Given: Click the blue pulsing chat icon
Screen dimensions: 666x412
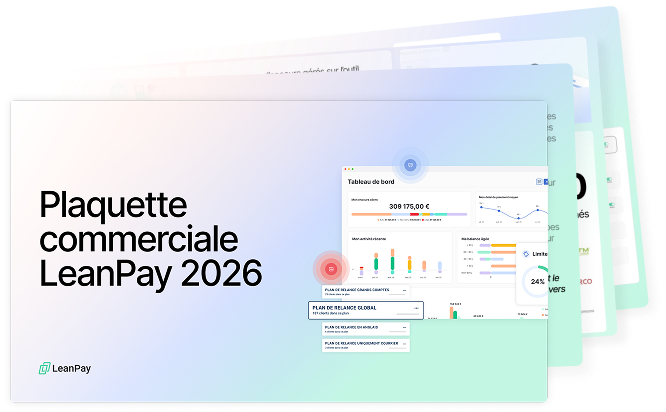Looking at the screenshot, I should [410, 165].
